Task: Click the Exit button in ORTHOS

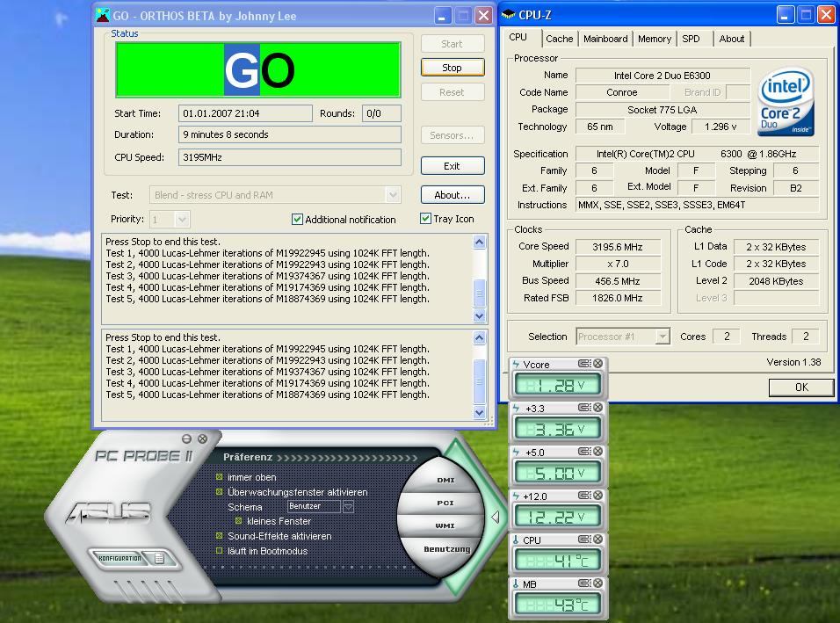Action: click(453, 166)
